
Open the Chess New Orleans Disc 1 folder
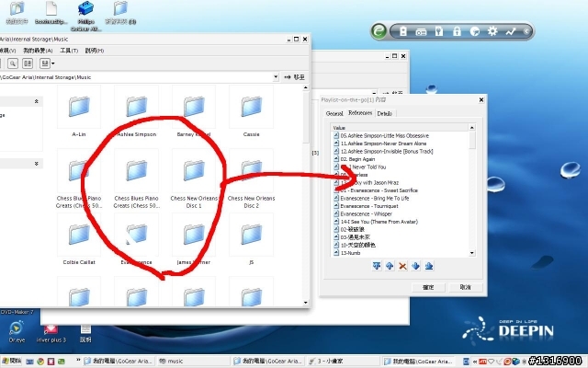click(194, 178)
